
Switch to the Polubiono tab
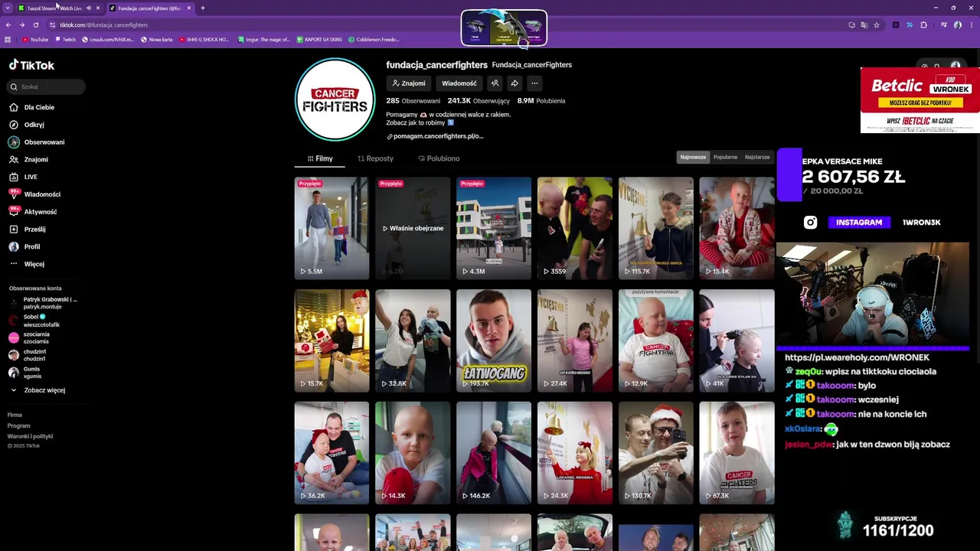coord(439,158)
